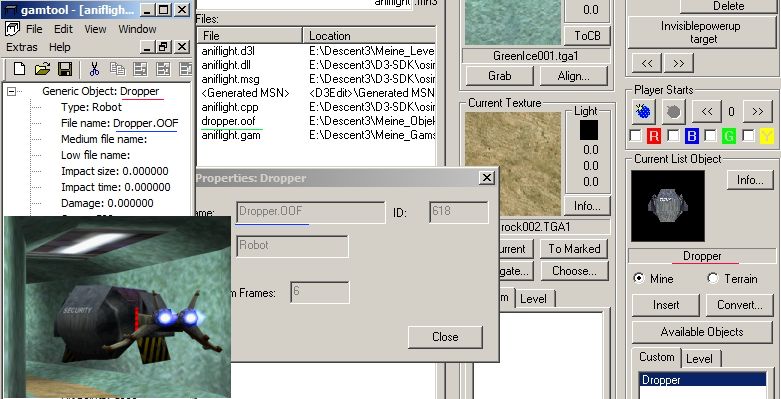Screen dimensions: 781x399
Task: Select the gray sphere player start icon
Action: click(x=673, y=112)
